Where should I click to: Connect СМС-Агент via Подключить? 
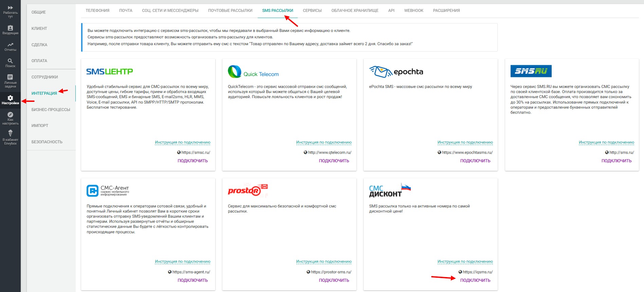pos(192,280)
